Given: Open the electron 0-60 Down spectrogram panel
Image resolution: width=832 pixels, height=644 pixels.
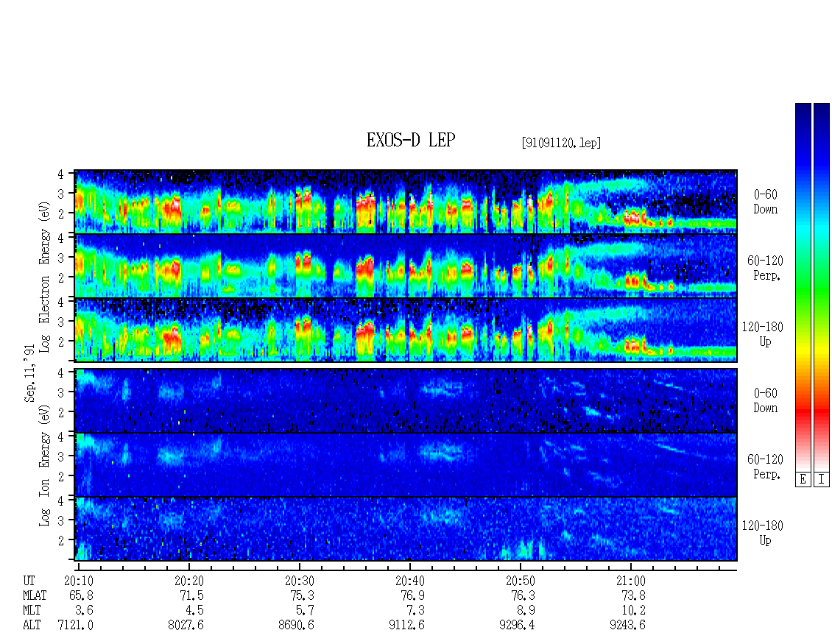Looking at the screenshot, I should (406, 202).
